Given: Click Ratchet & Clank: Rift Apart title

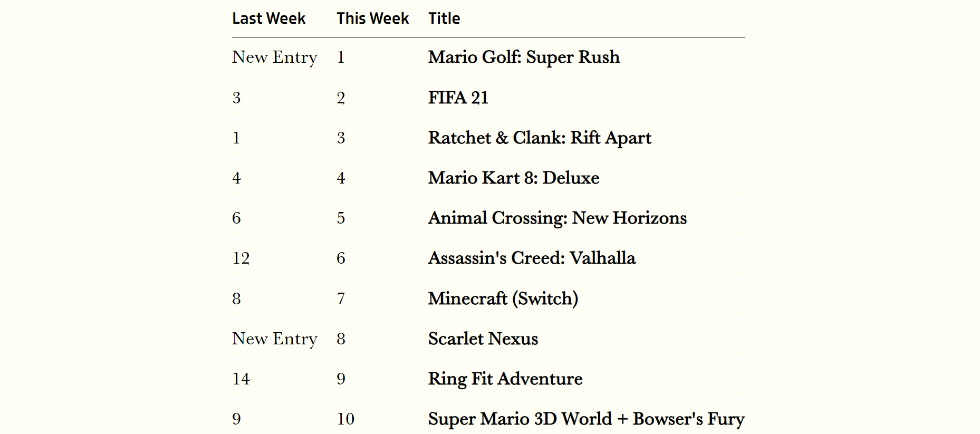Looking at the screenshot, I should 540,138.
